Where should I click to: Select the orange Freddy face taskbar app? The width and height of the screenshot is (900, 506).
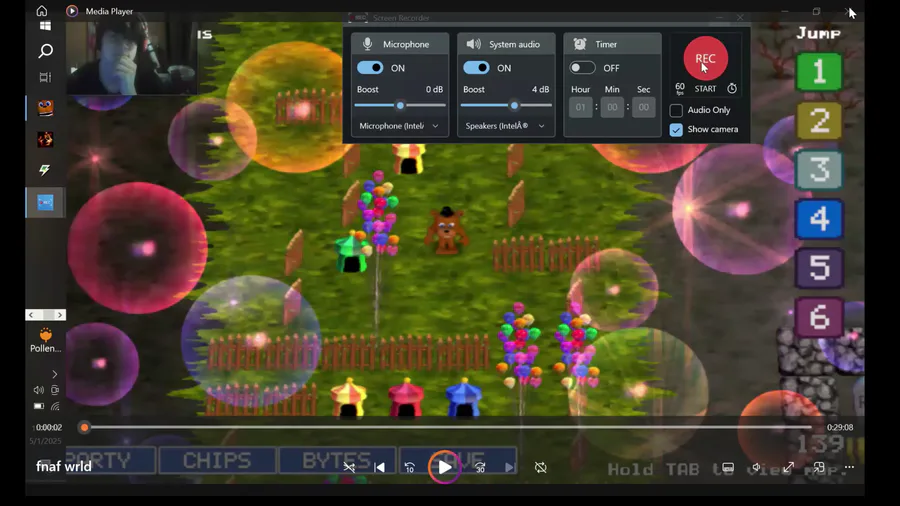point(45,108)
